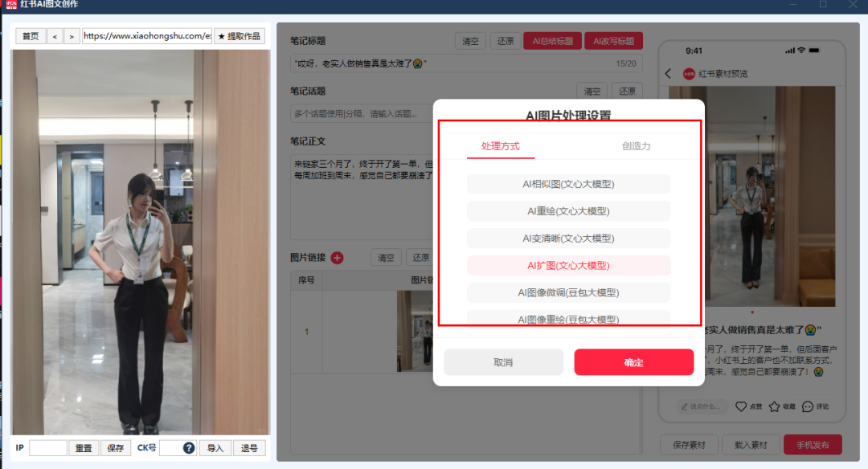868x469 pixels.
Task: Switch to the 处理方式 tab
Action: [501, 146]
